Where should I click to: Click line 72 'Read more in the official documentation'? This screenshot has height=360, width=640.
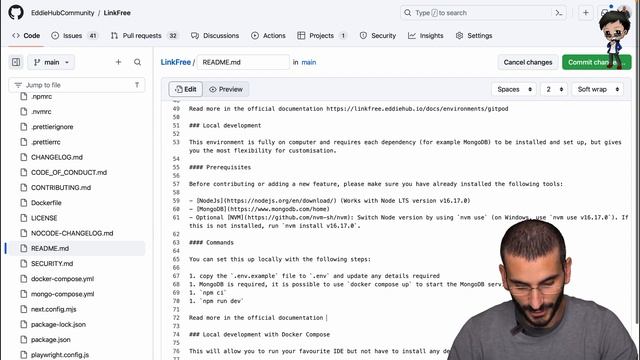click(256, 318)
